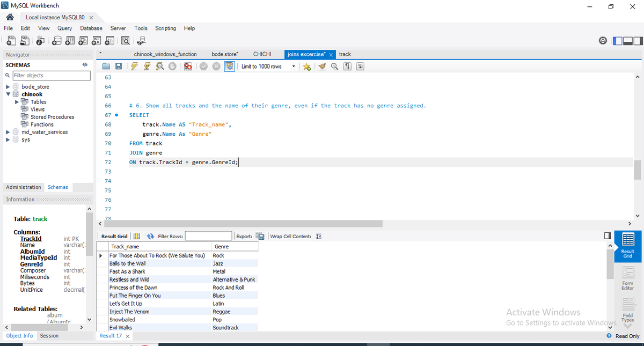Stop the query being executed
The height and width of the screenshot is (346, 644).
(x=172, y=67)
